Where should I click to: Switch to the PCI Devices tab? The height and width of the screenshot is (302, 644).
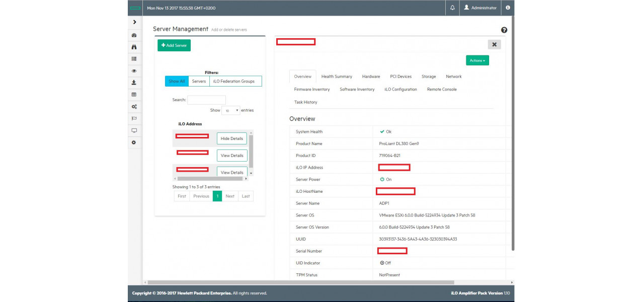[x=401, y=77]
